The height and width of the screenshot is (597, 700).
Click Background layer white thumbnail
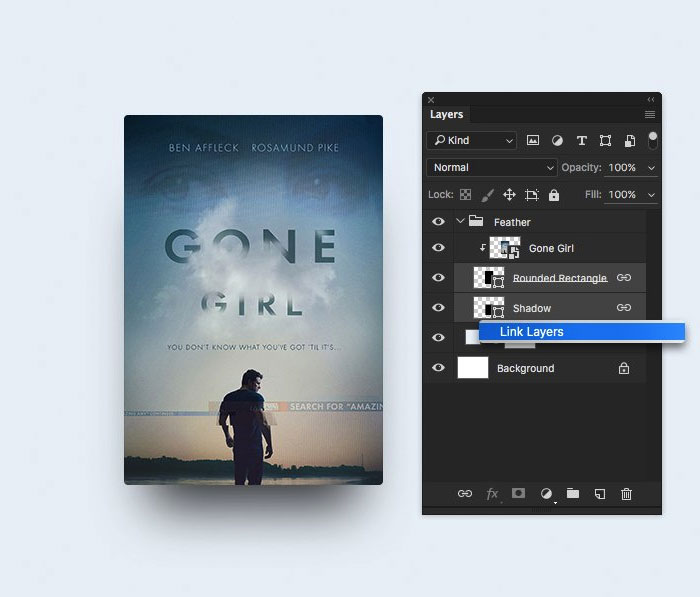tap(473, 367)
